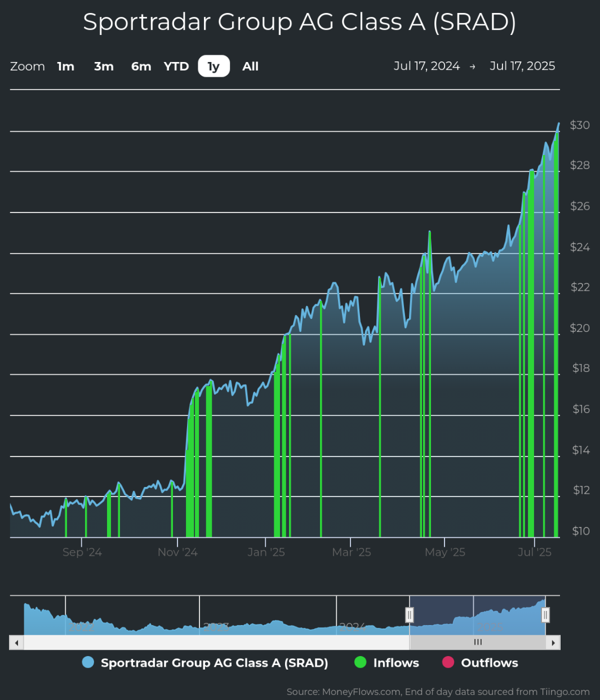Click the $22 axis label

tap(580, 287)
